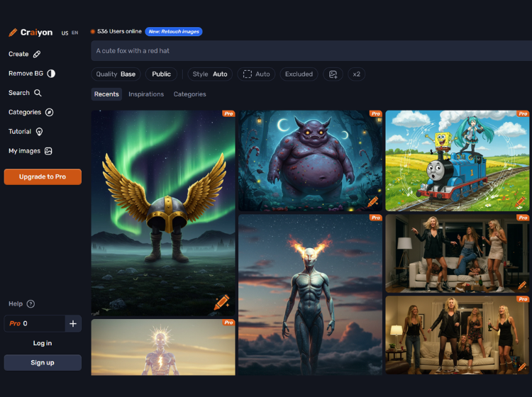Open the Create tool in sidebar

[x=25, y=54]
